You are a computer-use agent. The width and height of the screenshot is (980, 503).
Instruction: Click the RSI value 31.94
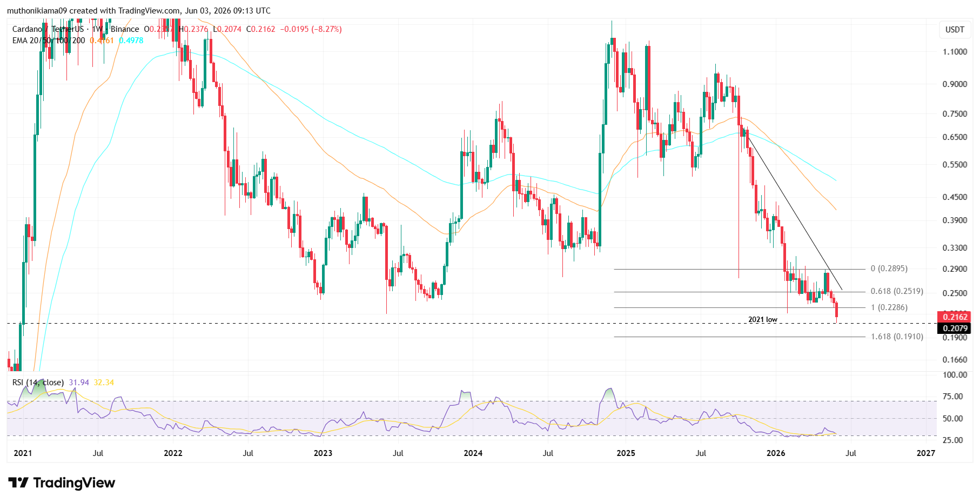[79, 383]
